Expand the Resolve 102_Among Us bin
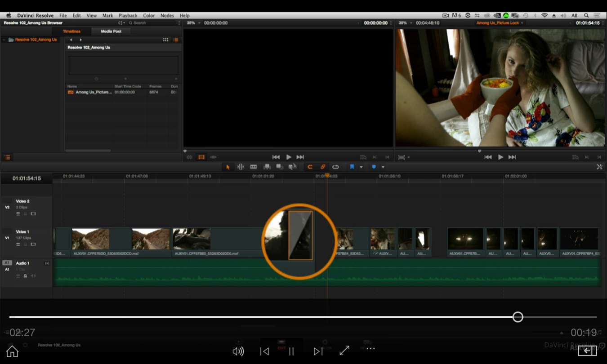The width and height of the screenshot is (607, 364). 4,40
